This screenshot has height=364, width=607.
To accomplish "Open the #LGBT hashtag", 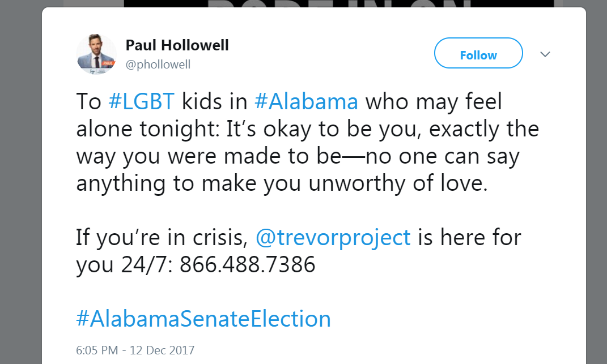I will coord(141,102).
